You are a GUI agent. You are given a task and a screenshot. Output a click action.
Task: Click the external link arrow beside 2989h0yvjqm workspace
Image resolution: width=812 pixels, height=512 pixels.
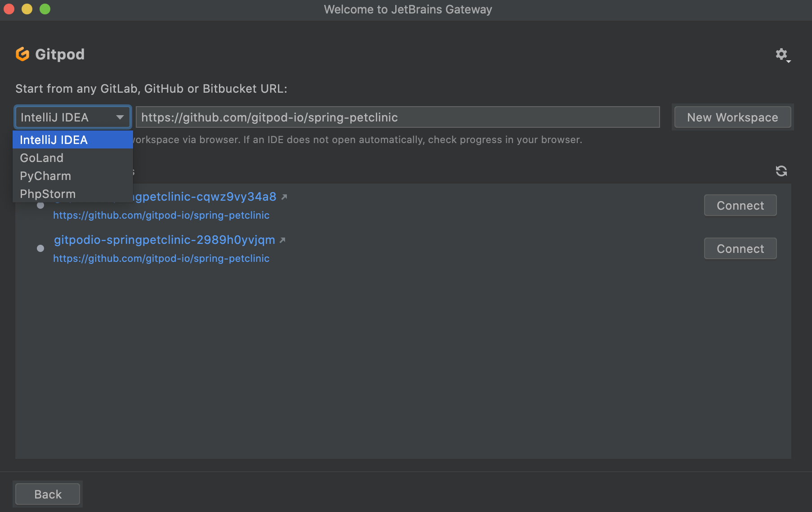282,240
